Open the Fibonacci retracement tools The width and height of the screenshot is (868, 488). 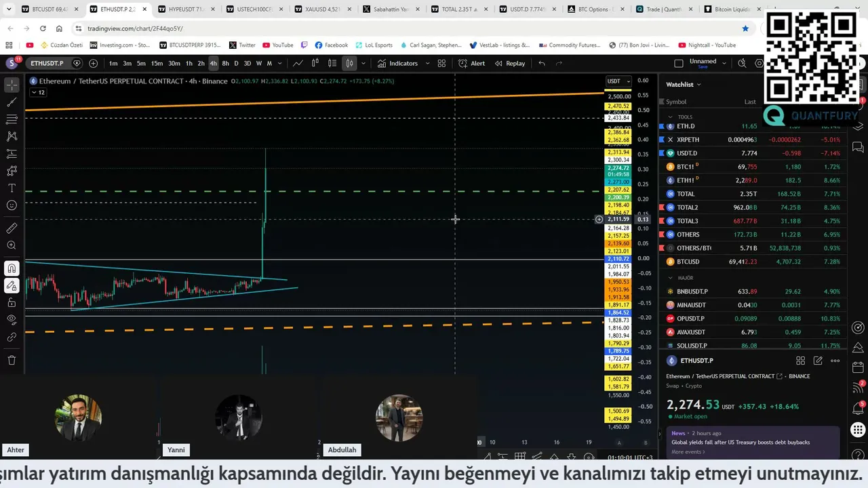[12, 119]
